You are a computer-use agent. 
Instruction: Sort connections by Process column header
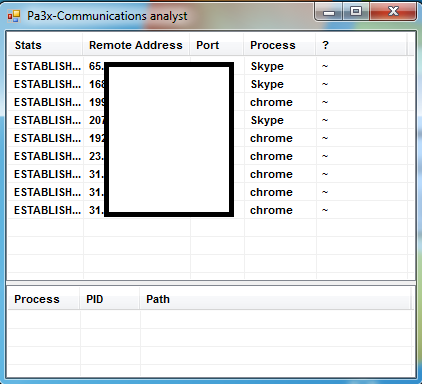(280, 45)
